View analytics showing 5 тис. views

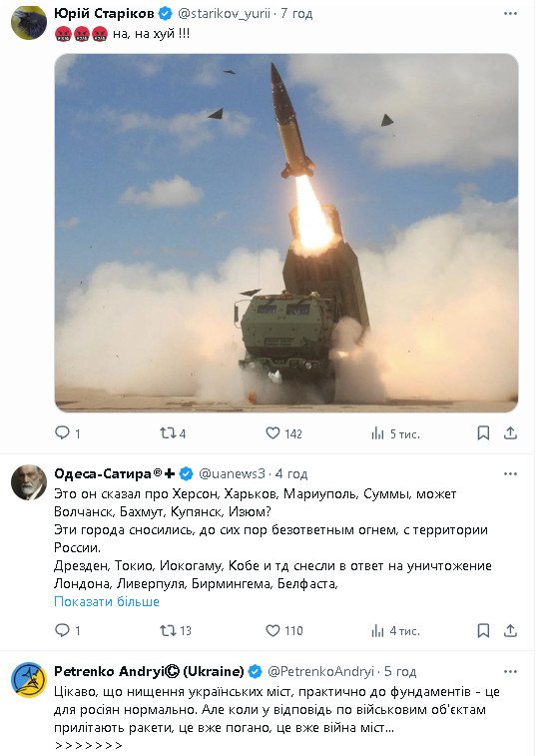(x=395, y=434)
